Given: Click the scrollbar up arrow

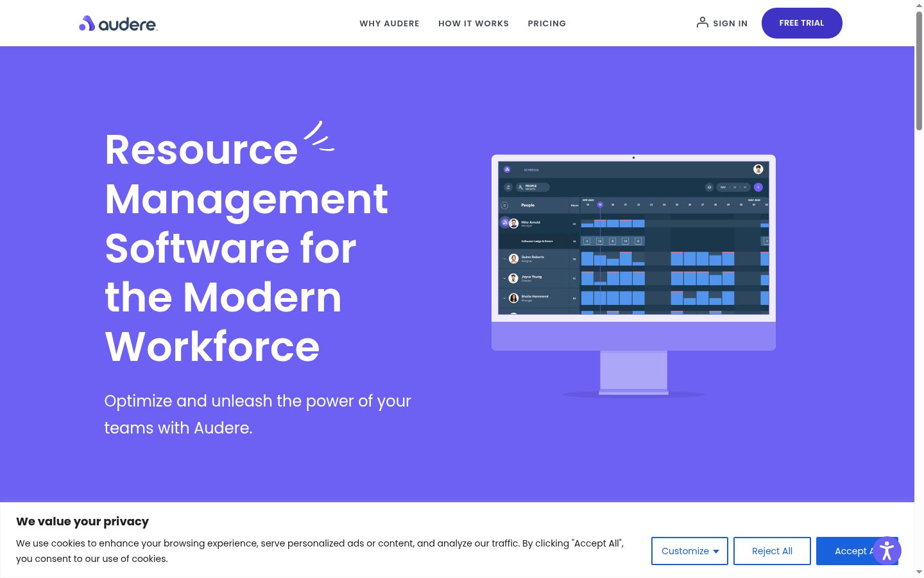Looking at the screenshot, I should point(919,5).
